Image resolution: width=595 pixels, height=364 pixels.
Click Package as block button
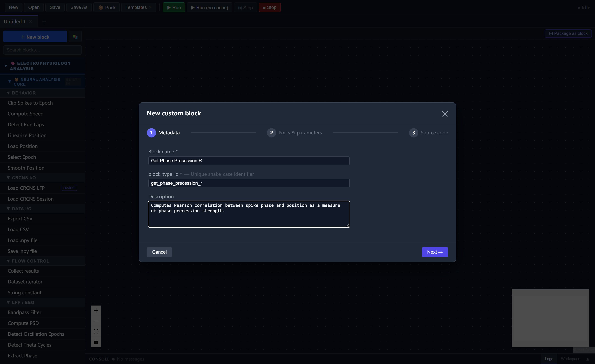[x=568, y=33]
